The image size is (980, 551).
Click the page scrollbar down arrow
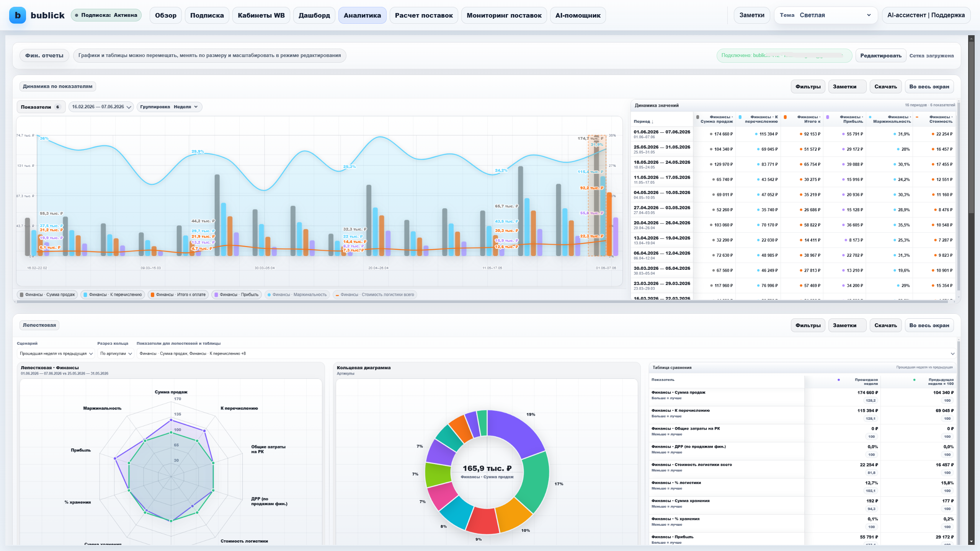[x=971, y=542]
